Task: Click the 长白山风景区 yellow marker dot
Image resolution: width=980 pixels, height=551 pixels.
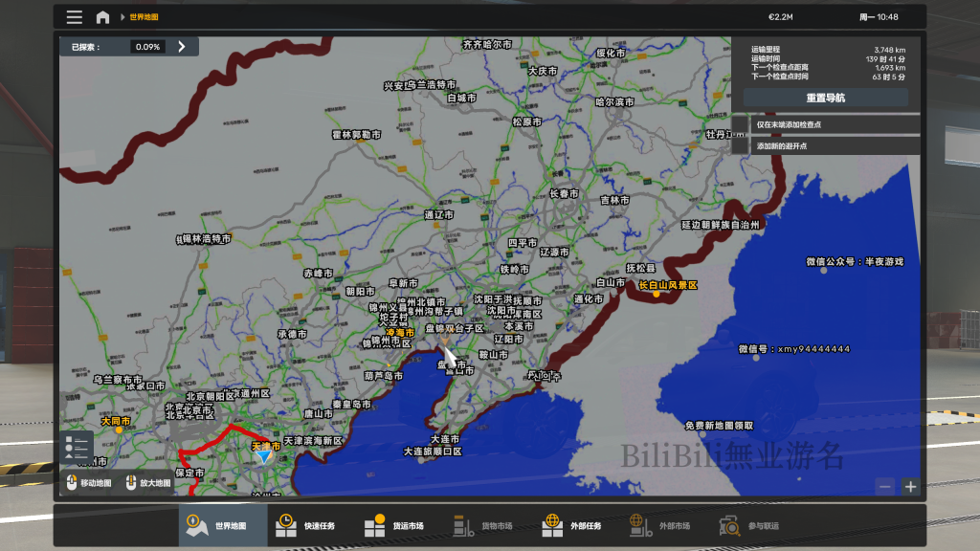Action: (657, 295)
